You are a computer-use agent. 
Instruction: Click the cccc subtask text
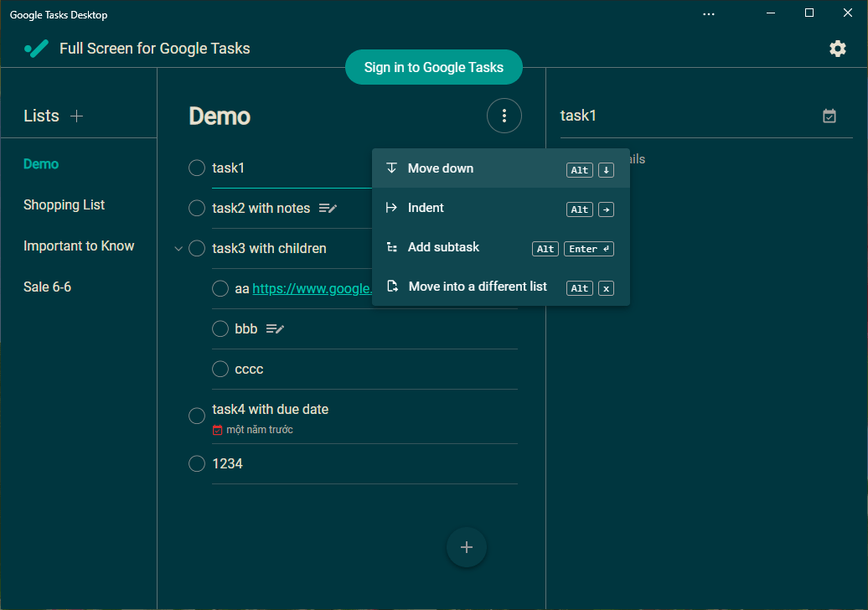(249, 370)
